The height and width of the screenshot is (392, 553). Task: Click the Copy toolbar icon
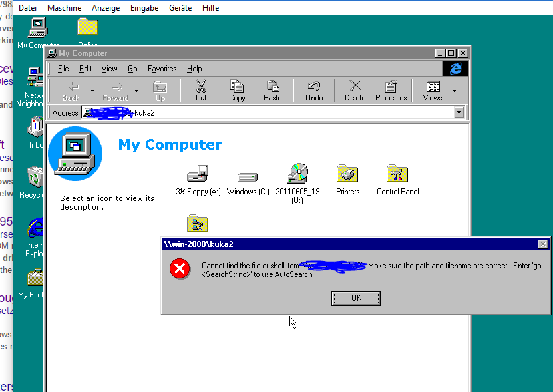point(237,91)
